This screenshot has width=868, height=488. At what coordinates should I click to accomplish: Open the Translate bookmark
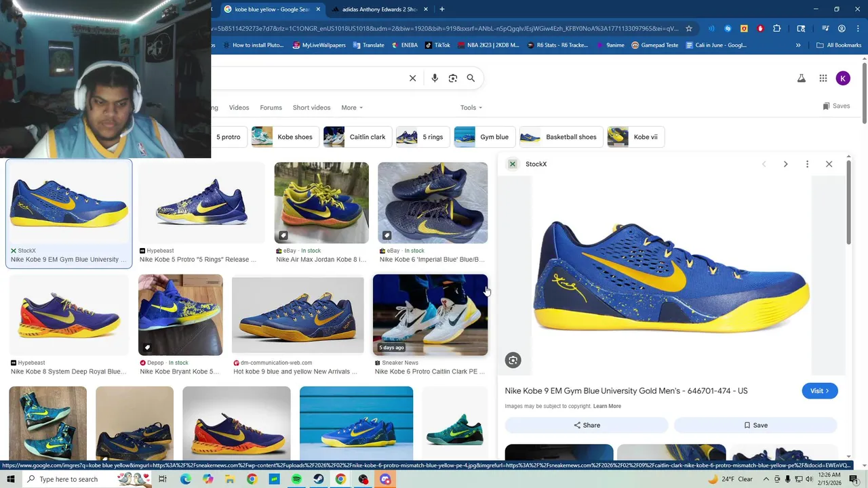[x=368, y=45]
